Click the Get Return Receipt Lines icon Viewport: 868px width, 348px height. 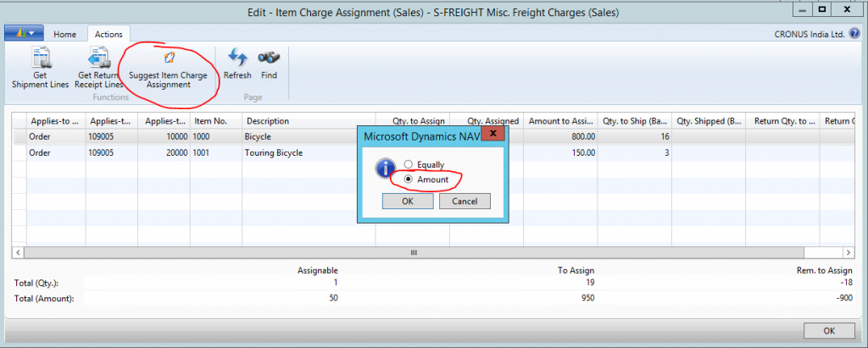tap(100, 59)
